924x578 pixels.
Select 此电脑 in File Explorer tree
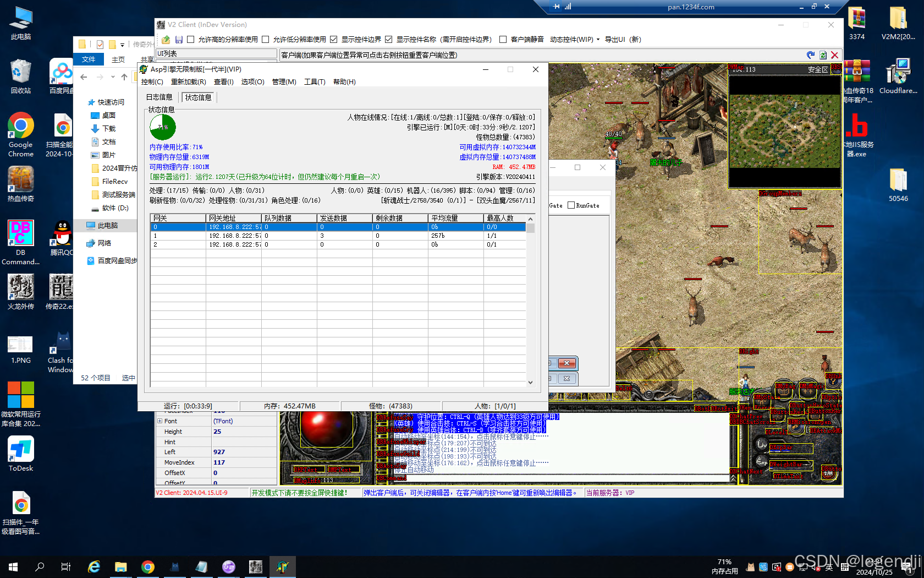pos(108,226)
